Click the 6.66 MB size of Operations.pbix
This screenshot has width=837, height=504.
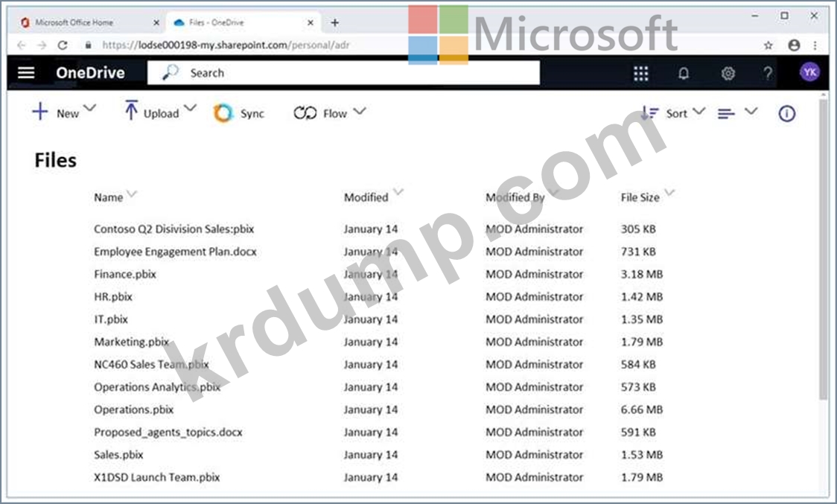pyautogui.click(x=642, y=409)
